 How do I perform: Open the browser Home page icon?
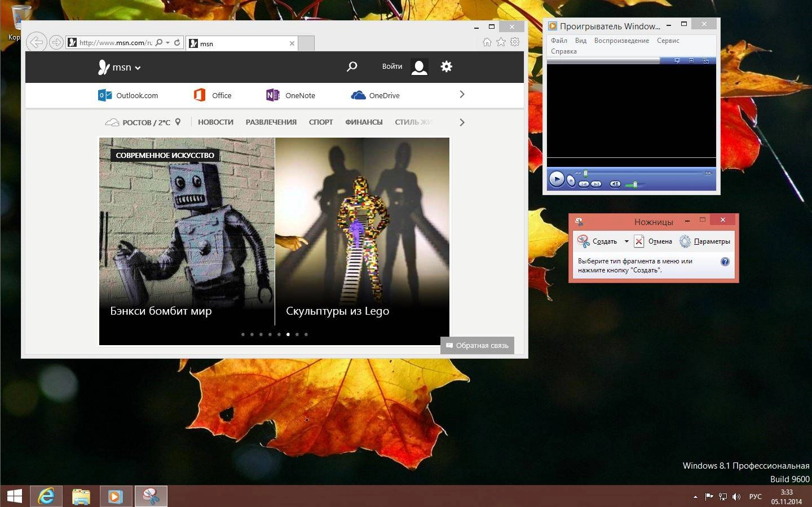coord(487,42)
